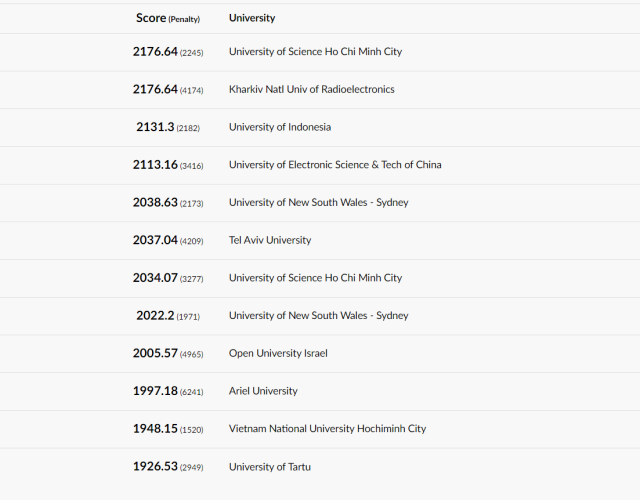Viewport: 640px width, 500px height.
Task: Open Vietnam National University Hochiminh City
Action: [x=327, y=429]
